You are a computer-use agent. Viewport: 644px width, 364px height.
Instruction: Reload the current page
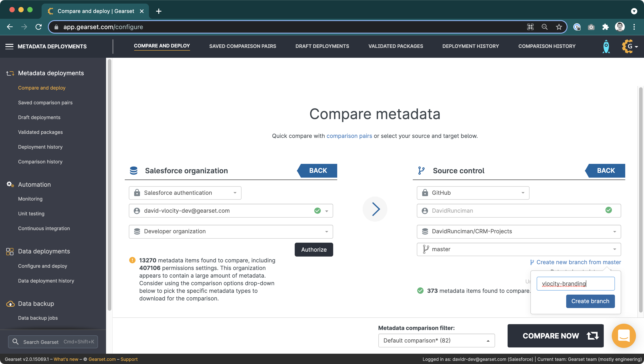pos(38,27)
